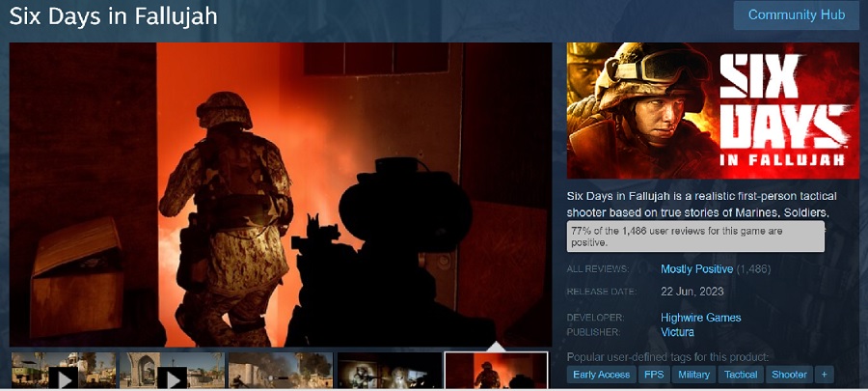
Task: Select the Military tag
Action: tap(693, 375)
